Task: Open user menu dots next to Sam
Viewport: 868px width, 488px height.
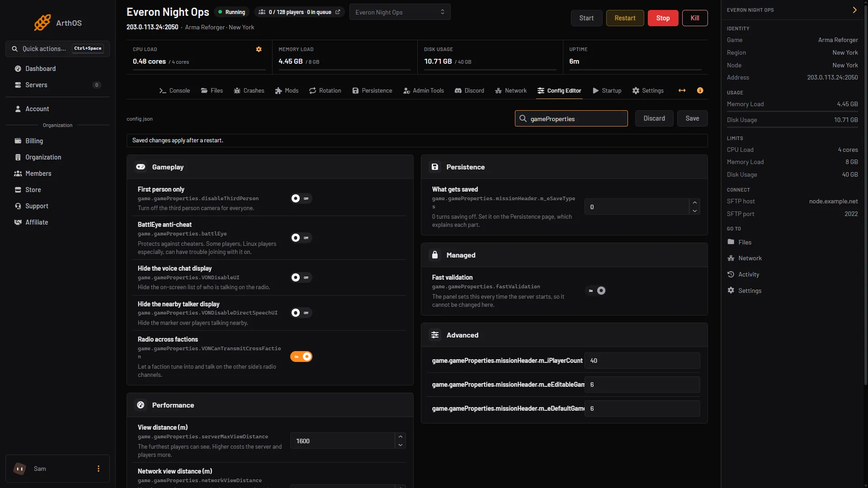Action: (99, 469)
